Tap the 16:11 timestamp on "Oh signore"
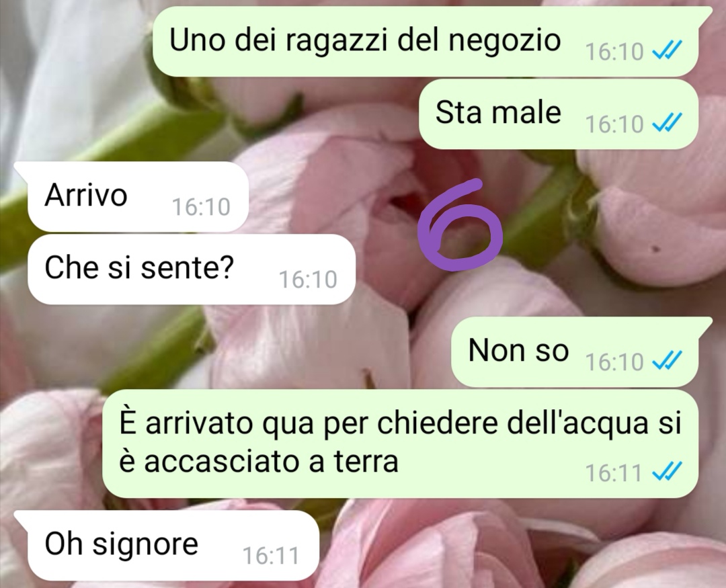This screenshot has height=588, width=726. click(x=271, y=556)
